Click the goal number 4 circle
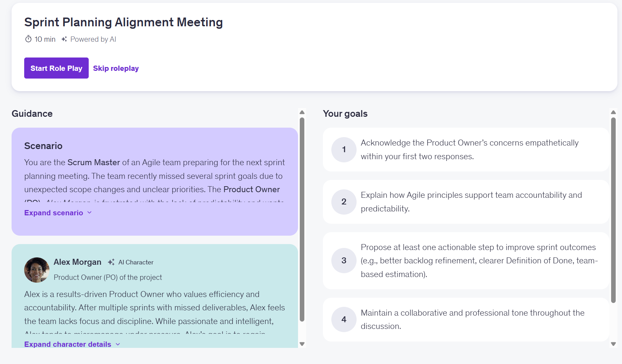This screenshot has height=364, width=622. click(x=344, y=319)
